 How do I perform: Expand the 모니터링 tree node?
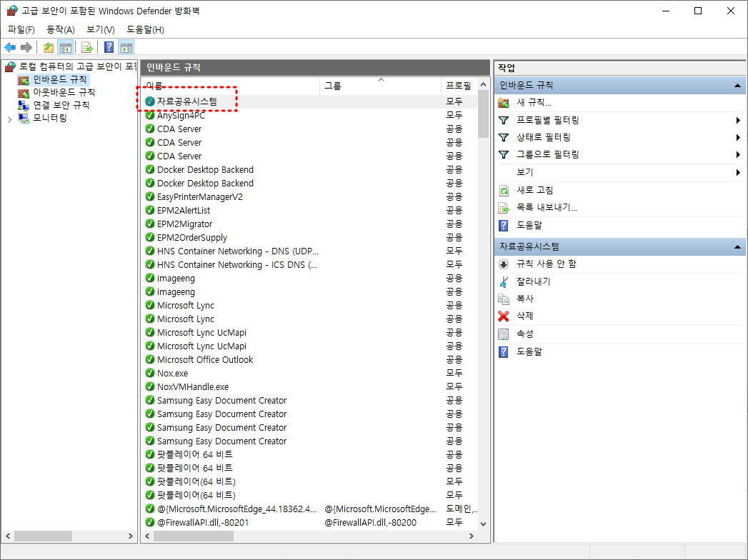(9, 119)
